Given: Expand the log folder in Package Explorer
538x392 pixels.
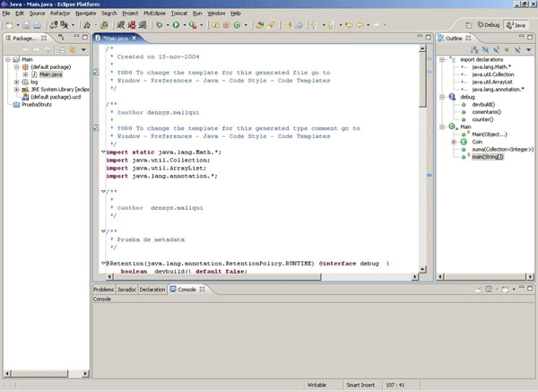Looking at the screenshot, I should [16, 82].
